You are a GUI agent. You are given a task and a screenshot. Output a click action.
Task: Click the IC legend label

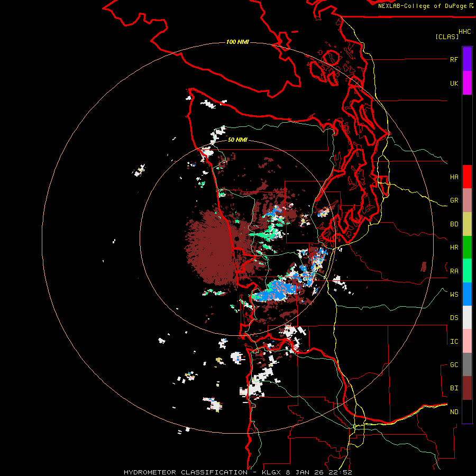coord(454,342)
